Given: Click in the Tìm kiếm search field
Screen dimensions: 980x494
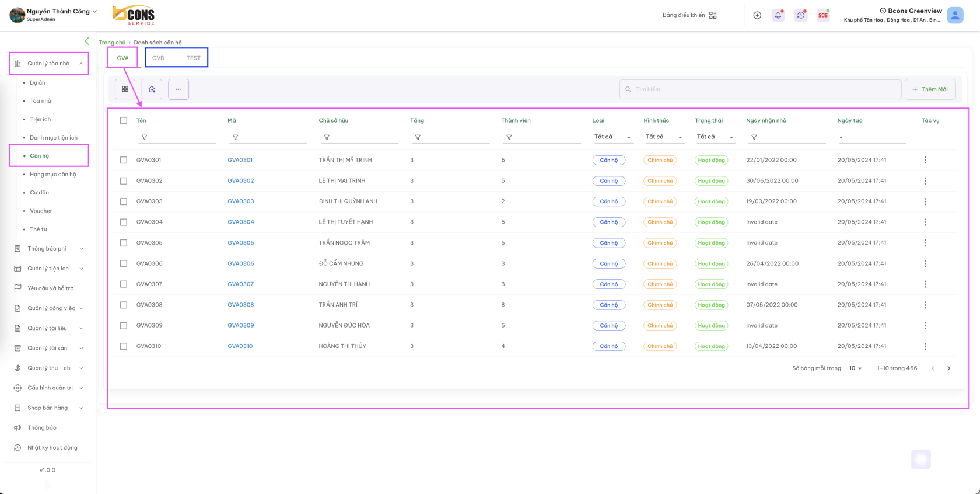Looking at the screenshot, I should click(761, 89).
